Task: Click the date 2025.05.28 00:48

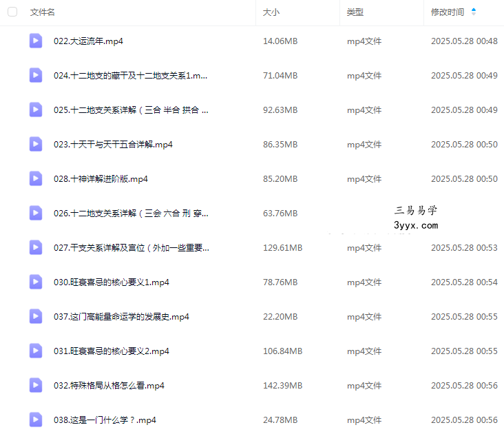Action: click(x=464, y=41)
